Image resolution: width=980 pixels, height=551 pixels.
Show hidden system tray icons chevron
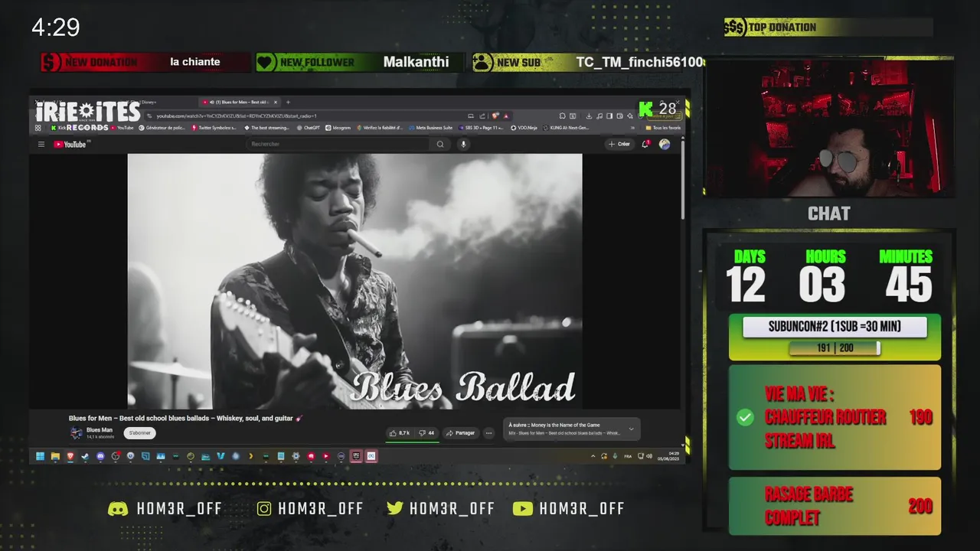[x=593, y=456]
